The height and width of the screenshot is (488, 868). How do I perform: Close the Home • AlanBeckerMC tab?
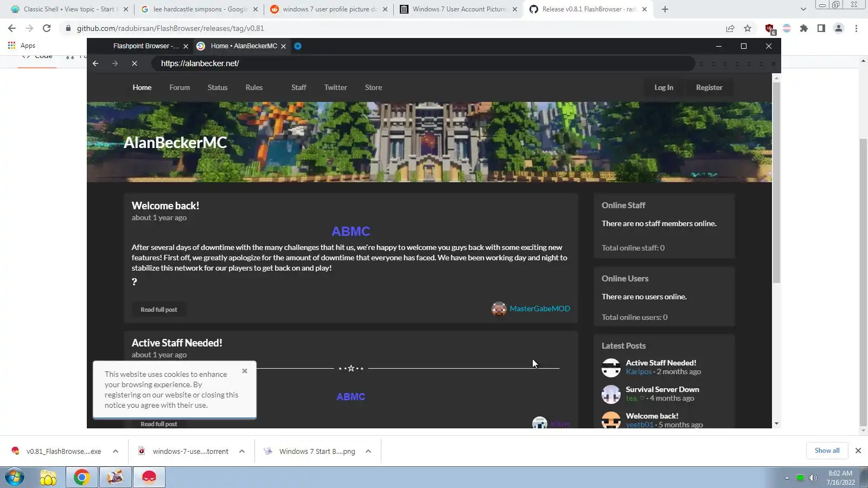pos(283,47)
